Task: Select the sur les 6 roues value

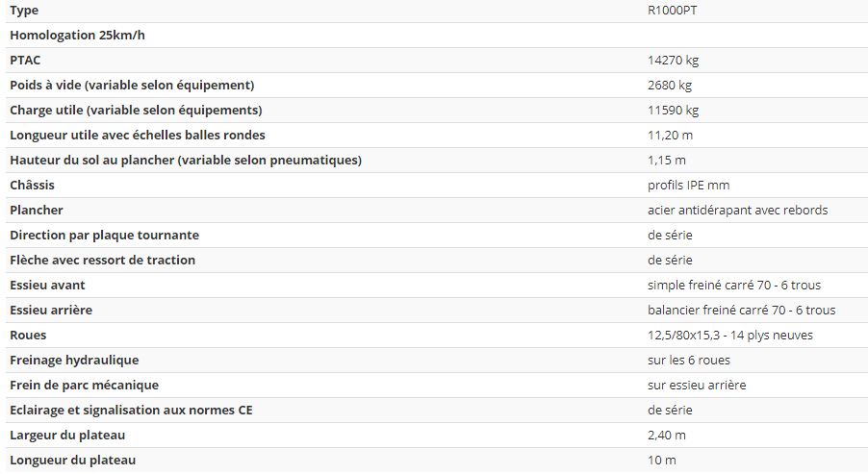Action: 688,360
